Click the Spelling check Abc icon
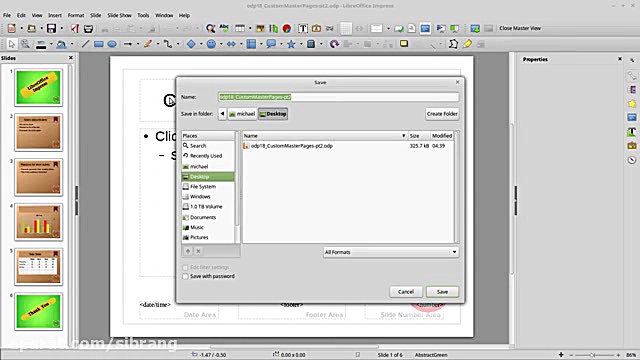Image resolution: width=640 pixels, height=360 pixels. tap(224, 28)
